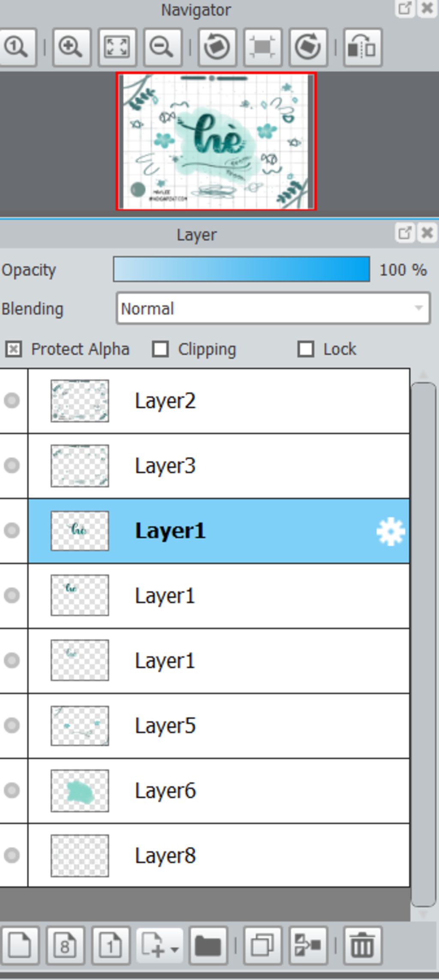The width and height of the screenshot is (439, 980).
Task: Enable the Clipping checkbox
Action: (160, 349)
